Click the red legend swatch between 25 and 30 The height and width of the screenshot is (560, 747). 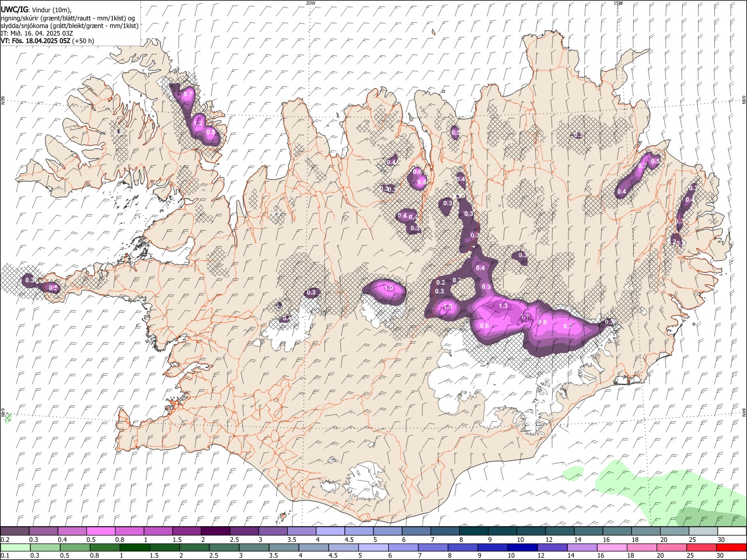701,548
